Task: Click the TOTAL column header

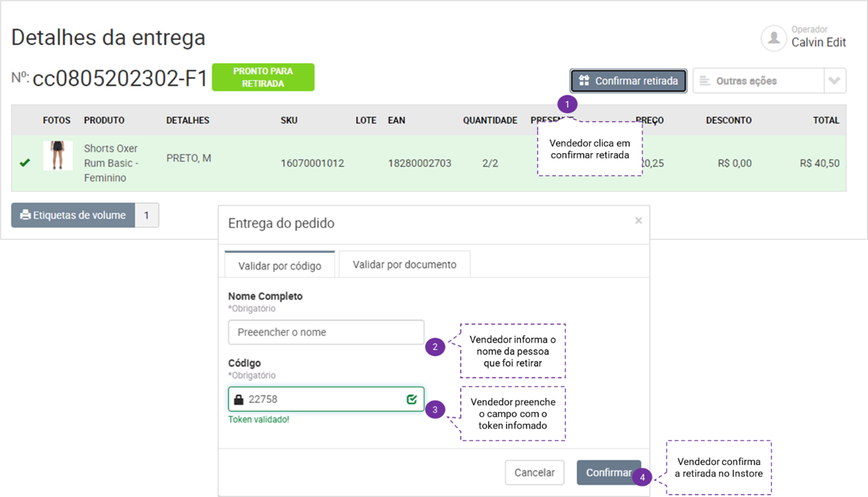Action: tap(826, 120)
